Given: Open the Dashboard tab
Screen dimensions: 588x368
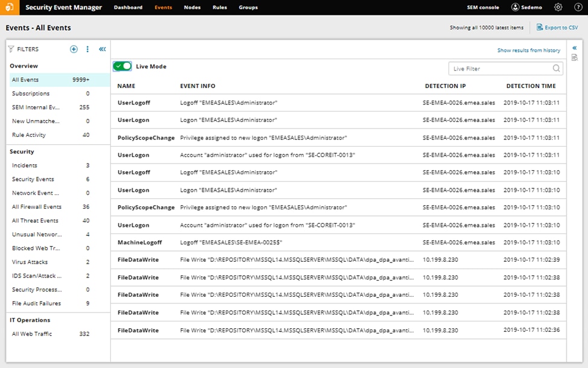Looking at the screenshot, I should tap(128, 7).
